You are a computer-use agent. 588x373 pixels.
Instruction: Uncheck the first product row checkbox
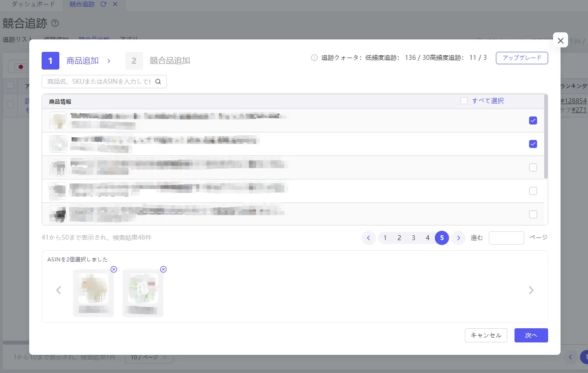533,120
